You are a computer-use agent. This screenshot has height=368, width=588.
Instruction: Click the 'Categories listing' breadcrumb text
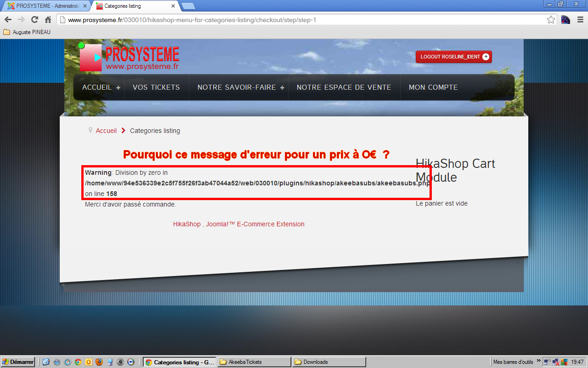click(x=155, y=131)
